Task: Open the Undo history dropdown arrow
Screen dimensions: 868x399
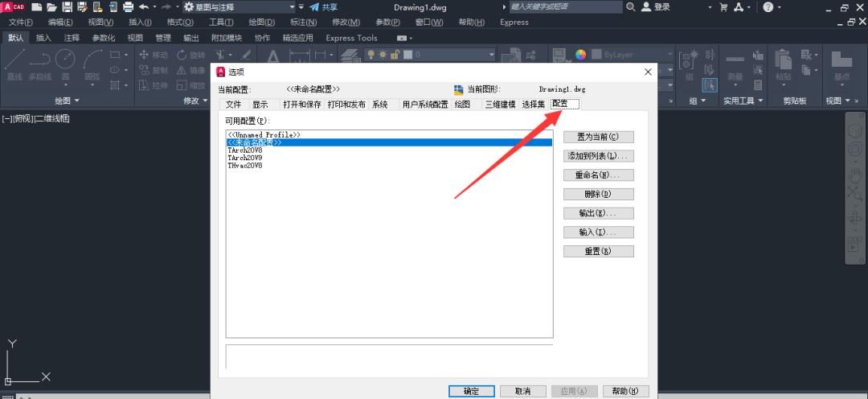Action: click(x=154, y=7)
